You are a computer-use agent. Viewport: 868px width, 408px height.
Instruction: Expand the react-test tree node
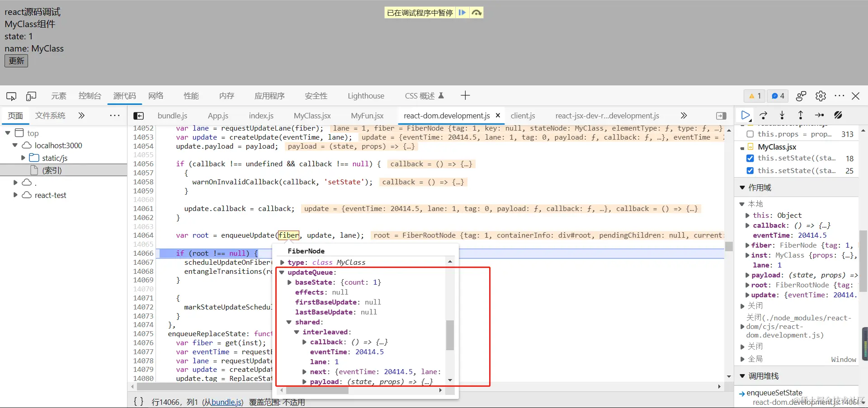[15, 195]
